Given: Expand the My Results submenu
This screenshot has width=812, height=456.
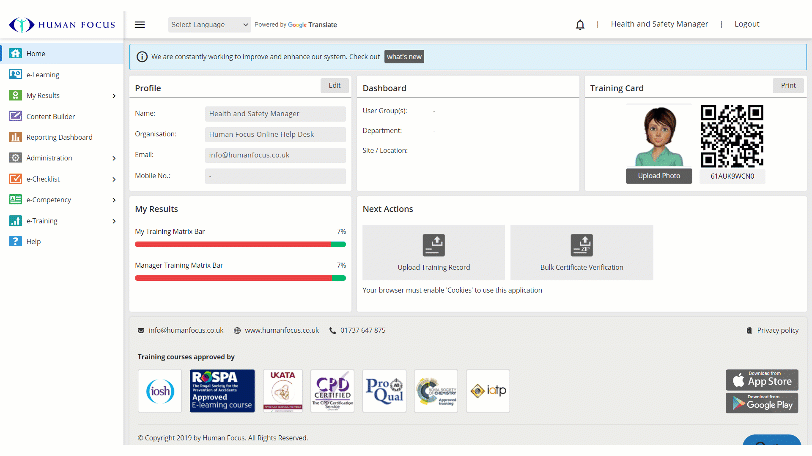Looking at the screenshot, I should (x=114, y=96).
